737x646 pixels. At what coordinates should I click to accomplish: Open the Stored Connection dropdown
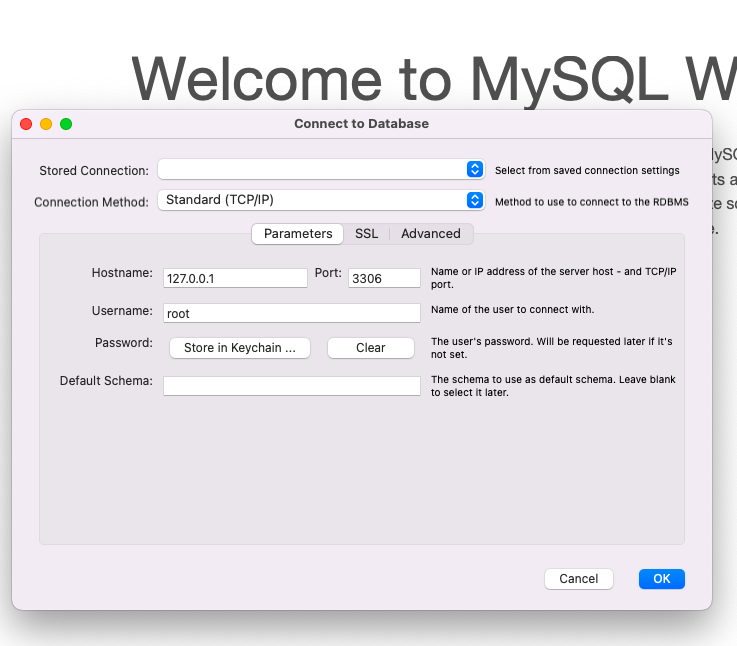click(x=321, y=169)
